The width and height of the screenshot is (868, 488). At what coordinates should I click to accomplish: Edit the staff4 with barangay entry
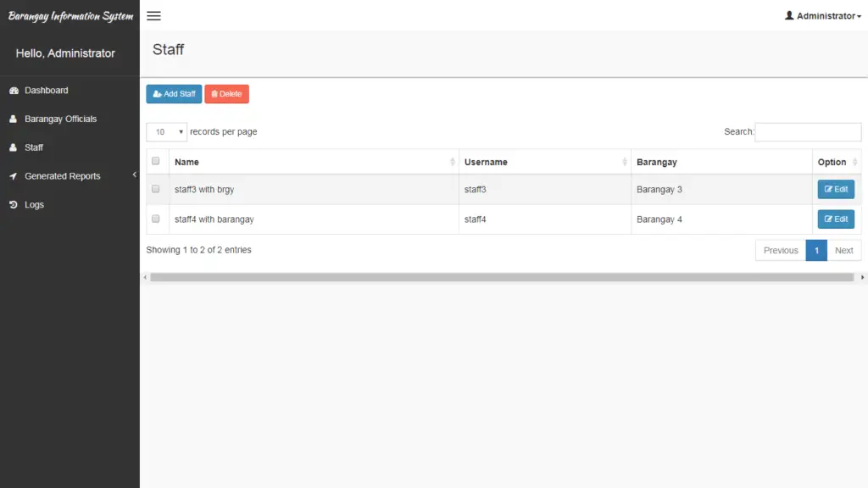point(836,219)
